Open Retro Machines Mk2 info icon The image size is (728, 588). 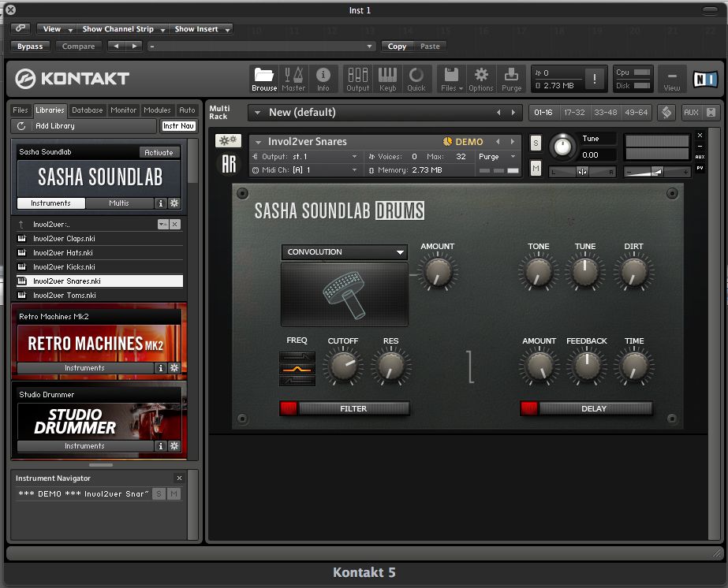[x=161, y=367]
